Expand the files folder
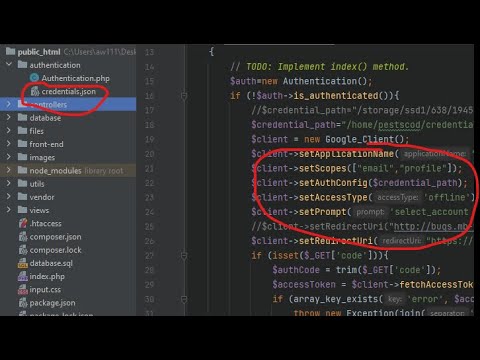The image size is (480, 360). coord(9,130)
